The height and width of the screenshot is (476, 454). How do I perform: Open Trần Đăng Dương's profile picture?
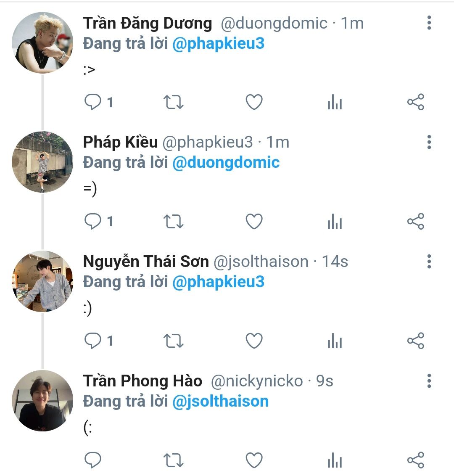[42, 42]
